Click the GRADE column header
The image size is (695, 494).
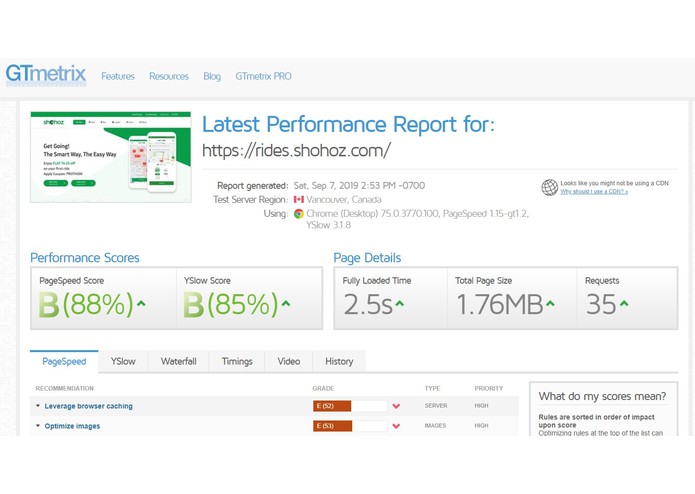coord(323,389)
